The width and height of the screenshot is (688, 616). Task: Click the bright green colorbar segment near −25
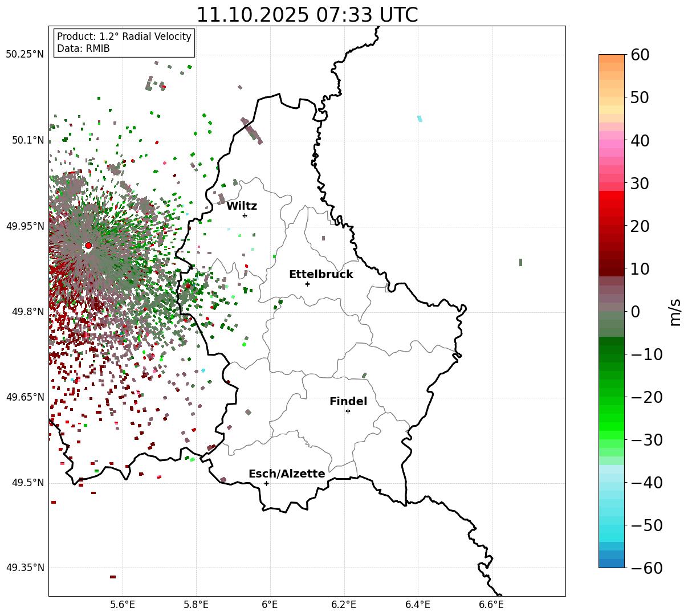point(612,418)
